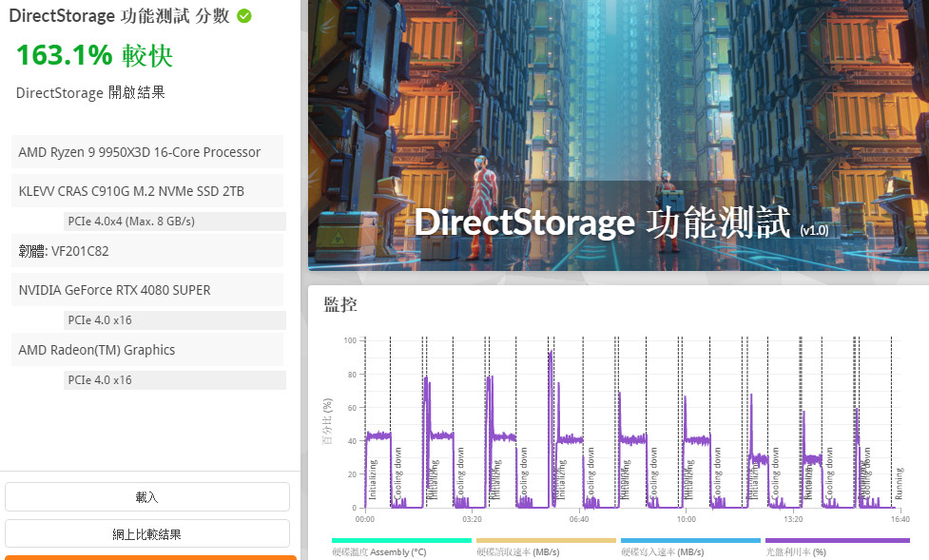Click the DirectStorage 功能測試 banner image
Image resolution: width=929 pixels, height=560 pixels.
pos(618,133)
